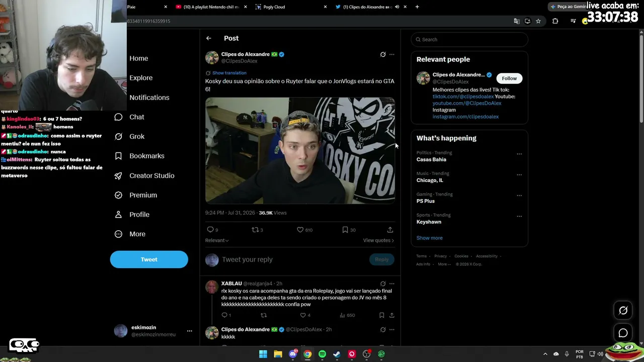Retweet XABLAU reply
644x362 pixels.
coord(264,315)
